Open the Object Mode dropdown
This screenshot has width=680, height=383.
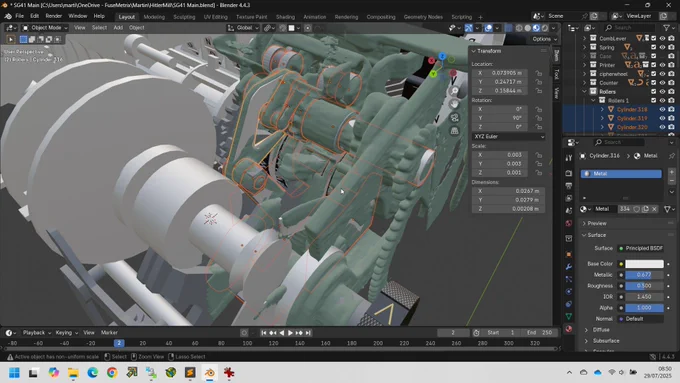[x=45, y=28]
